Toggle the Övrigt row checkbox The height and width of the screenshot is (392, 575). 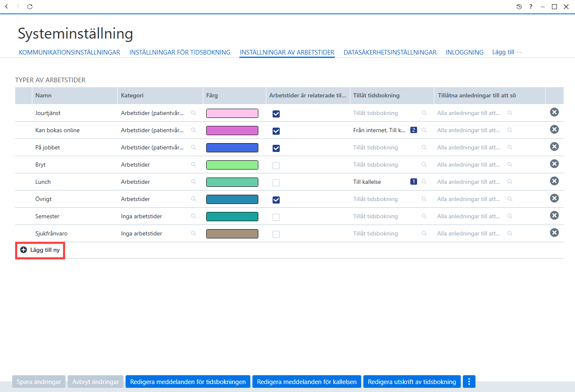276,200
